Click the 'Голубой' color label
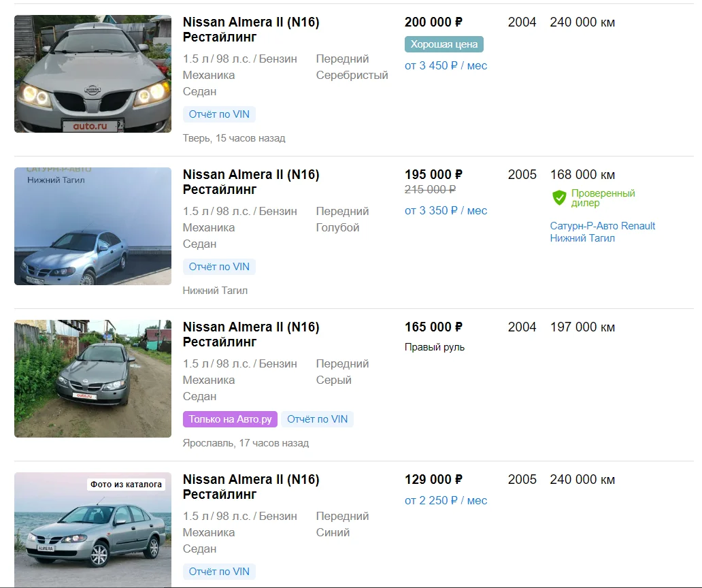The height and width of the screenshot is (588, 702). pos(337,227)
